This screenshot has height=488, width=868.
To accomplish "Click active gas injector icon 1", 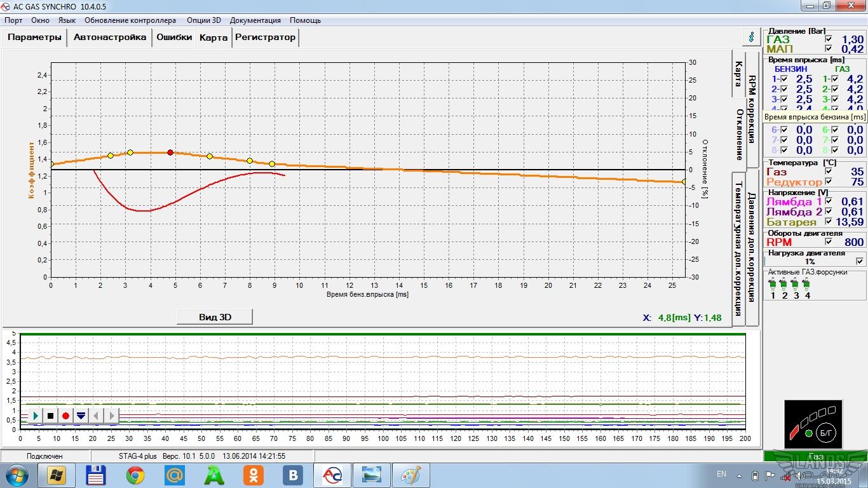I will [x=773, y=283].
